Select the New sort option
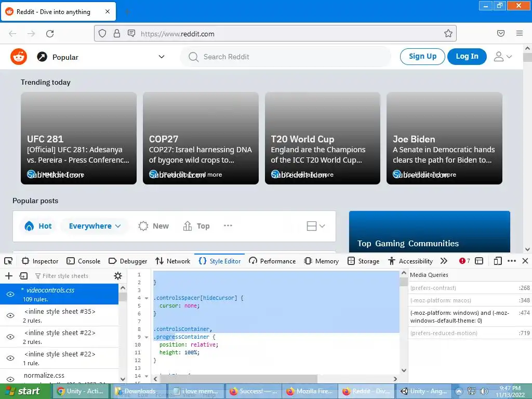The height and width of the screenshot is (399, 532). (x=154, y=226)
